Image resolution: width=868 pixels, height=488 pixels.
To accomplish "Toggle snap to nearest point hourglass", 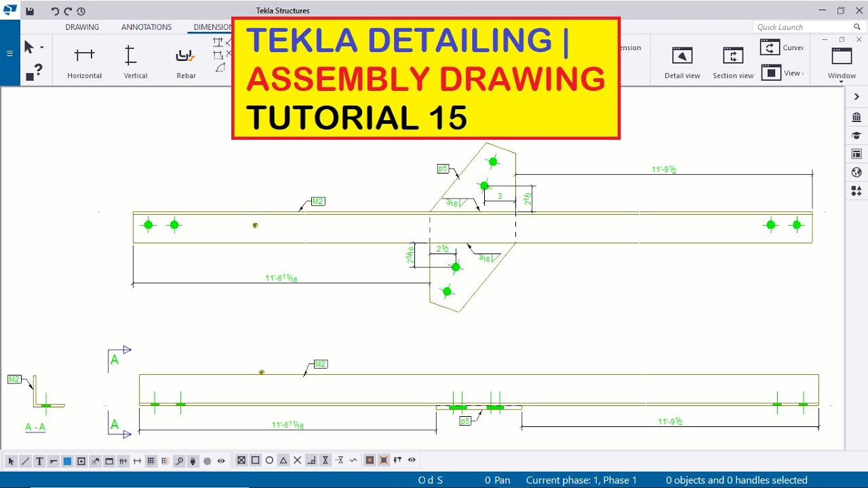I will pyautogui.click(x=326, y=460).
